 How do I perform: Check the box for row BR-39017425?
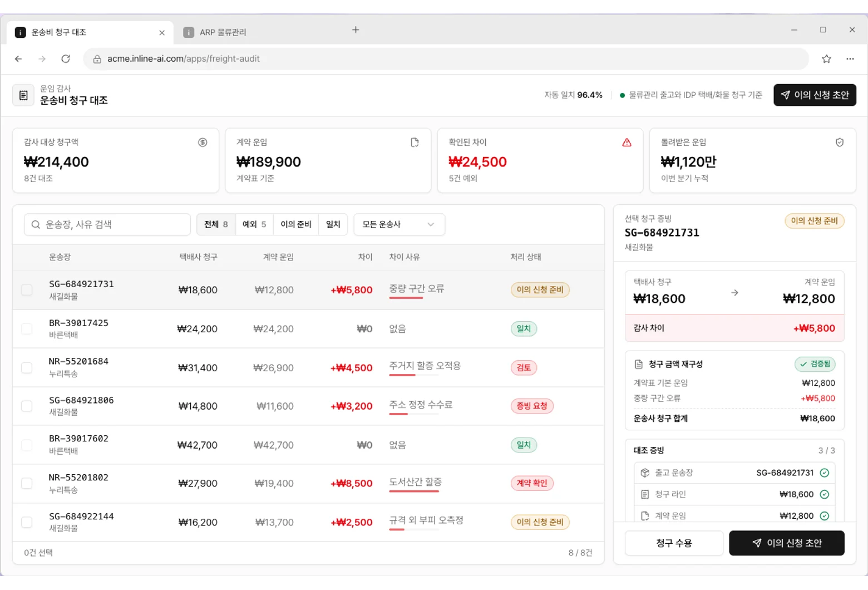click(27, 329)
